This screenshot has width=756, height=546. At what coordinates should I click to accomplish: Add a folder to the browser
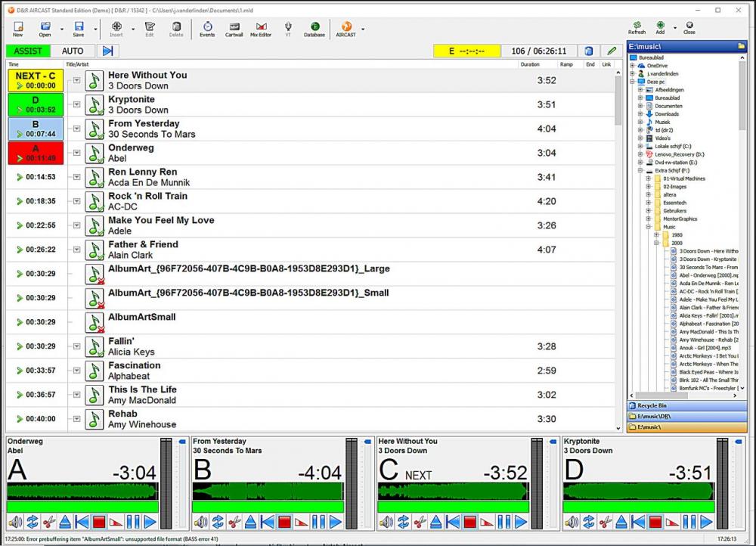660,28
